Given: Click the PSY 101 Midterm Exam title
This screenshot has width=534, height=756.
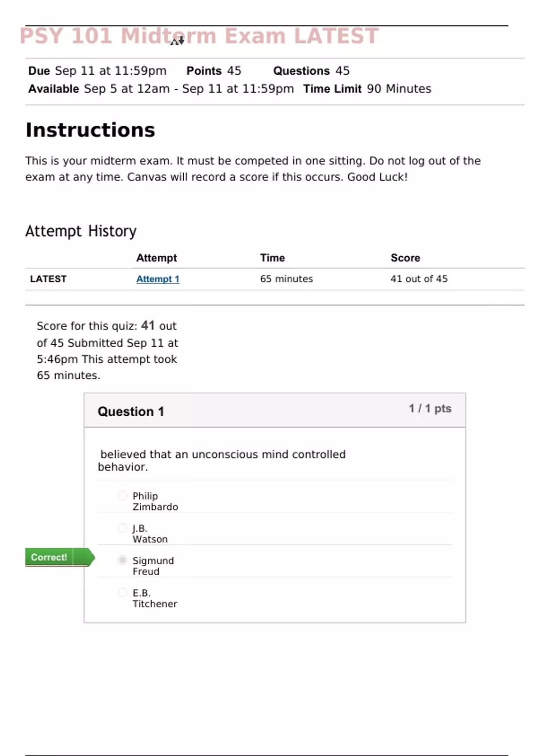Looking at the screenshot, I should click(x=199, y=36).
